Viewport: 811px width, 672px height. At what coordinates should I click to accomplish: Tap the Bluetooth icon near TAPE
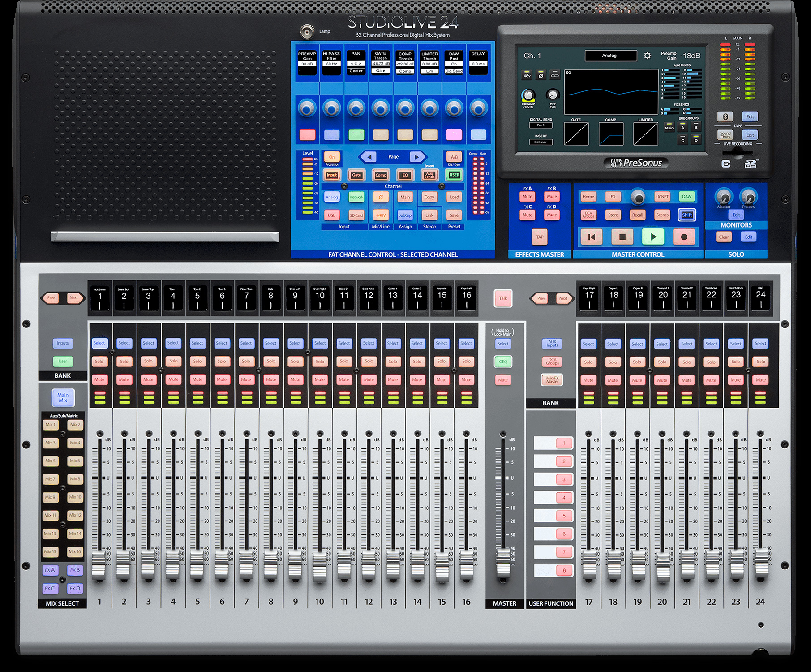click(x=725, y=116)
